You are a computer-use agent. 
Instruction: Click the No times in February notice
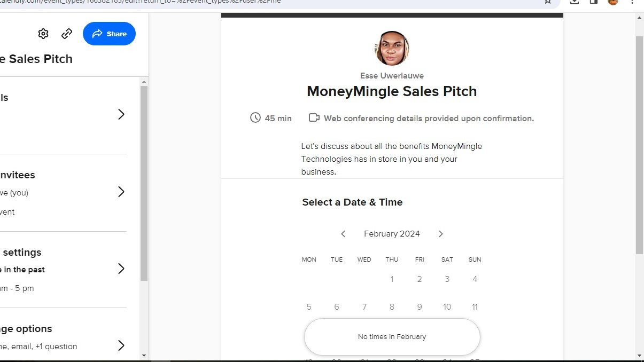392,337
